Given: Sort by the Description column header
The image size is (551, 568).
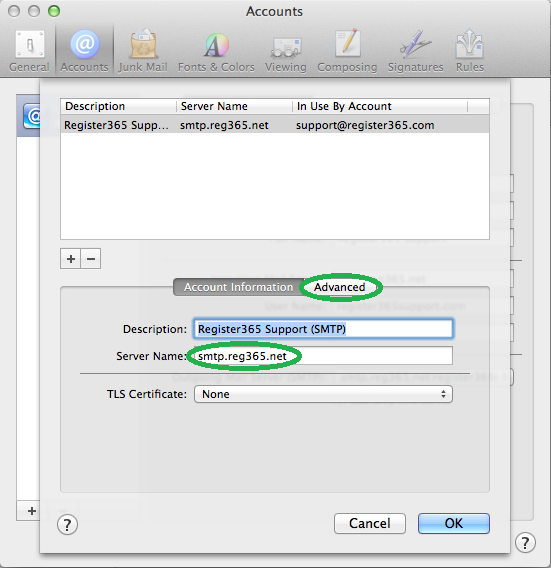Looking at the screenshot, I should 118,106.
